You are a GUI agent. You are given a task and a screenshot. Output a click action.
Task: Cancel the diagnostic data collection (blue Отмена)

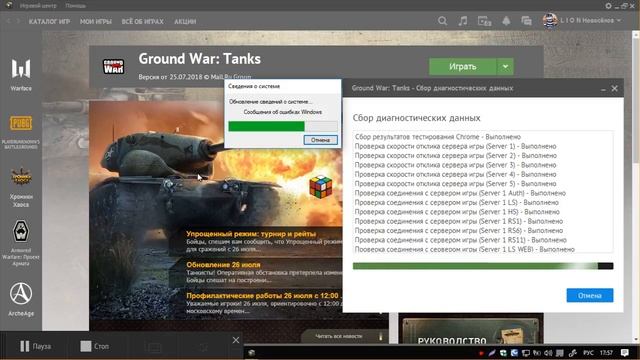pos(590,296)
